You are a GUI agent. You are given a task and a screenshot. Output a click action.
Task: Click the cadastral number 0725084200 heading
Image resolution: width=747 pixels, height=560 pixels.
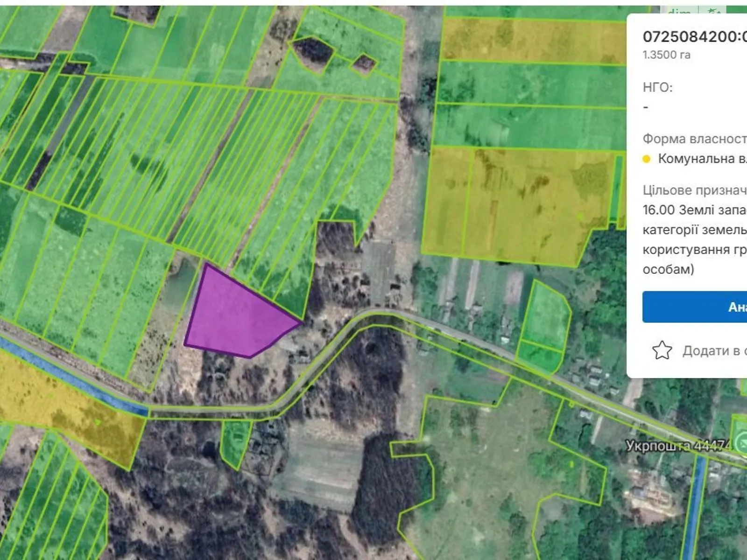click(694, 36)
